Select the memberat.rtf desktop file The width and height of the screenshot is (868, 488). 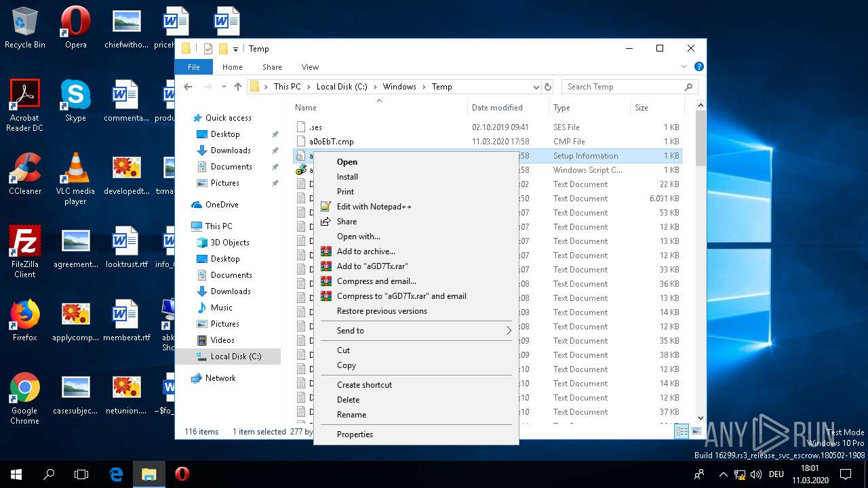(x=126, y=321)
